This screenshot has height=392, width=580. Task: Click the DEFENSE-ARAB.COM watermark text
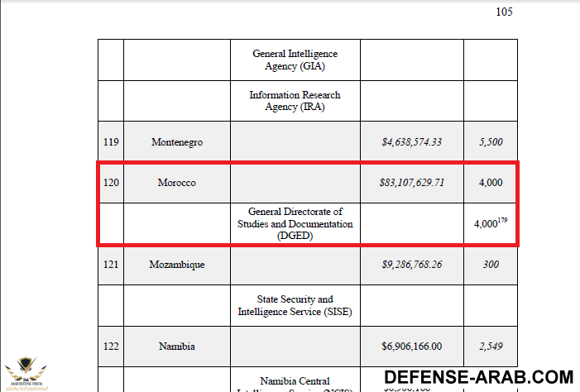pyautogui.click(x=478, y=375)
